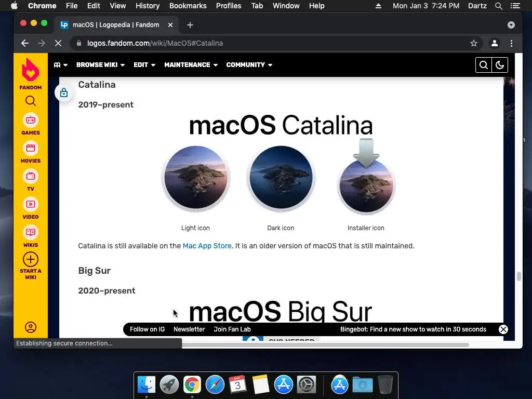Click the Start a Wiki plus icon
The height and width of the screenshot is (399, 532).
pos(31,260)
